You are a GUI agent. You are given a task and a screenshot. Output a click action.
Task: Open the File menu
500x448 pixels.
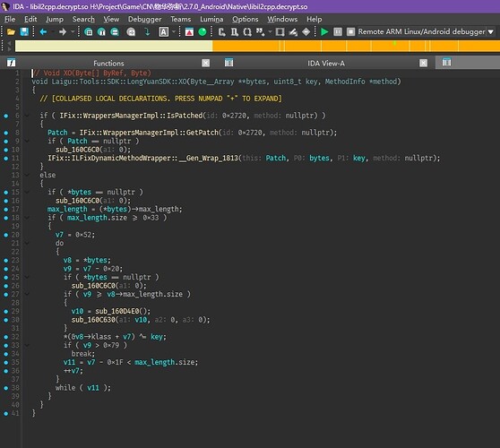coord(10,19)
